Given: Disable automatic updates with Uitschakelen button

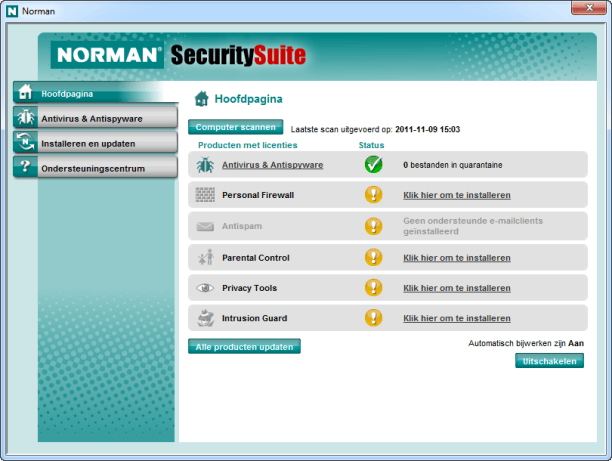Looking at the screenshot, I should point(549,361).
